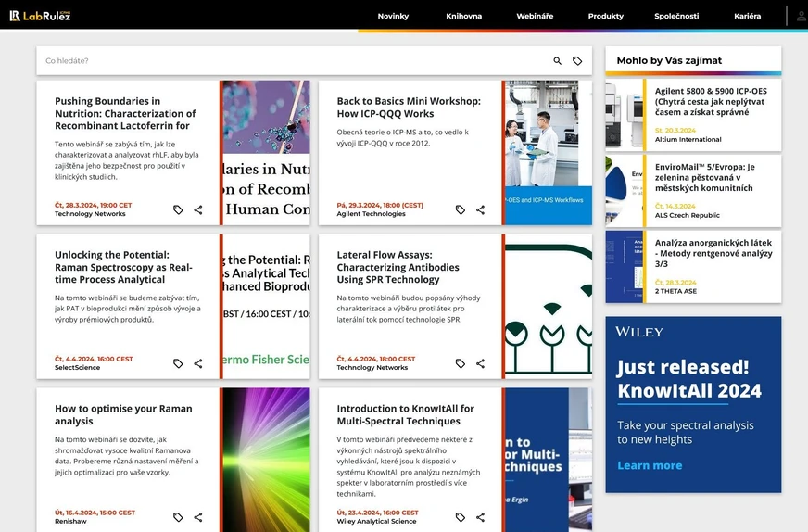This screenshot has width=808, height=532.
Task: Click the search magnifier icon
Action: tap(557, 61)
